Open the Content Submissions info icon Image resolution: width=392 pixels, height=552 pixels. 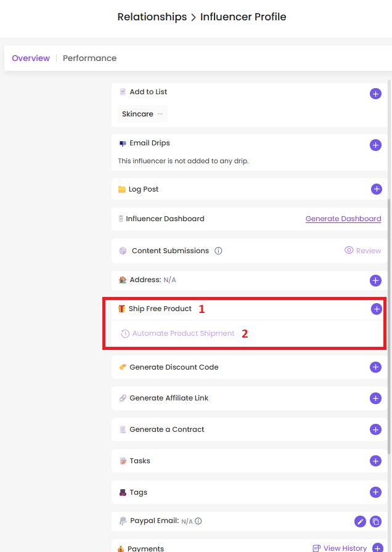(x=218, y=251)
